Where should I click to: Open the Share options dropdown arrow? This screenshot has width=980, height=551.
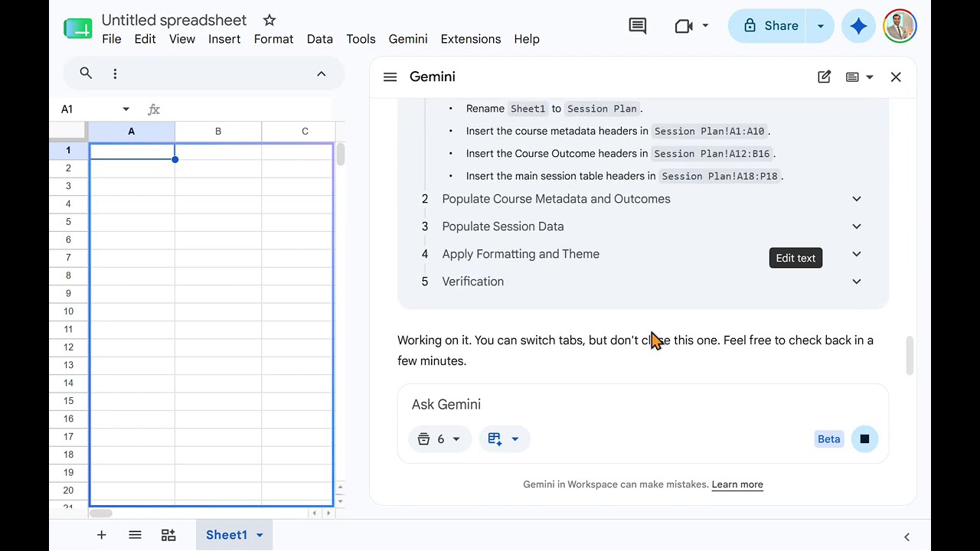[820, 26]
